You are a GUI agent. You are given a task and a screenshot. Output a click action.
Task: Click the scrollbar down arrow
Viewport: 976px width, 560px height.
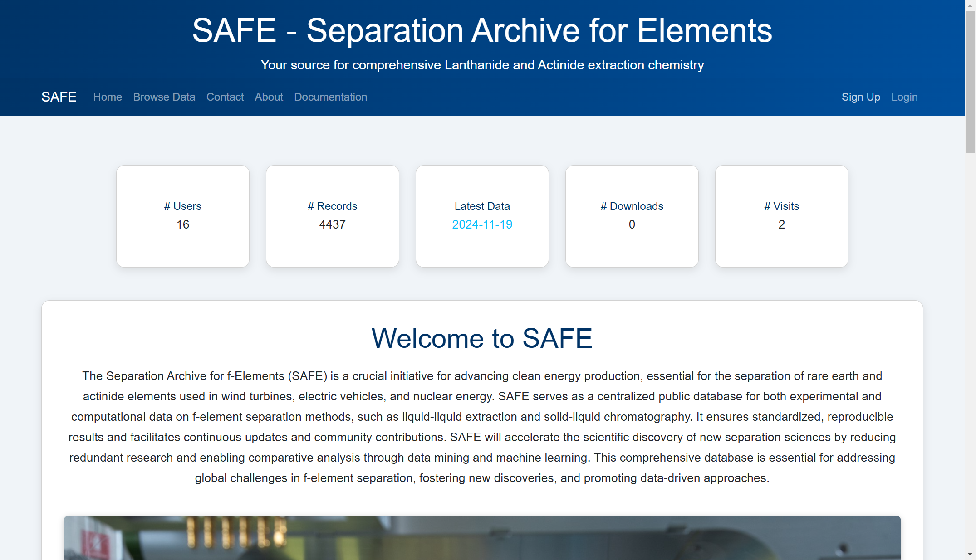pyautogui.click(x=970, y=554)
